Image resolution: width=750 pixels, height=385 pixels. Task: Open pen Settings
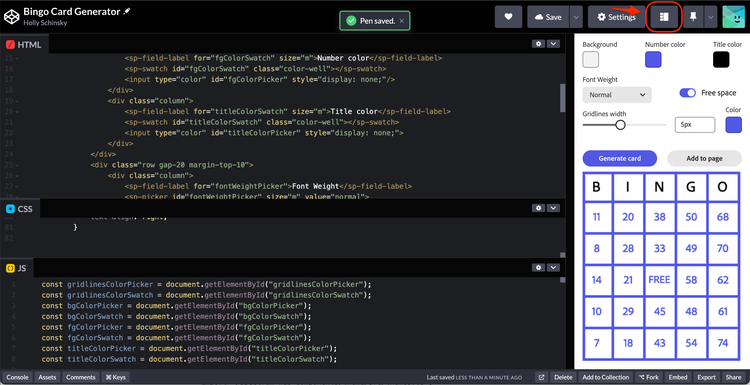pyautogui.click(x=616, y=17)
